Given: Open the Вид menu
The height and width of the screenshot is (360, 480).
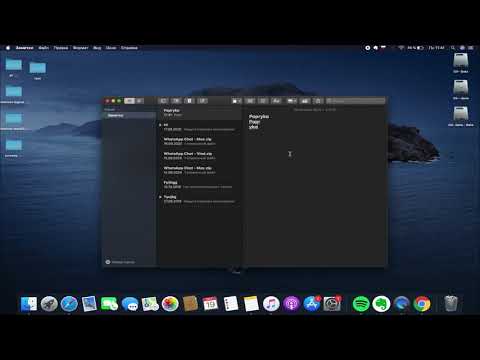Looking at the screenshot, I should click(x=97, y=48).
